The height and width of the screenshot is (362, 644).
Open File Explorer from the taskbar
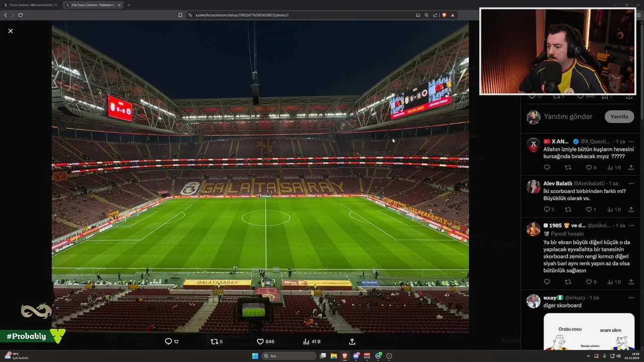334,356
